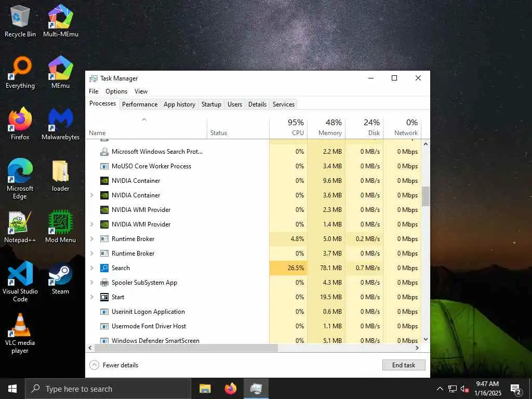Select the Notepad++ desktop shortcut

[x=20, y=227]
